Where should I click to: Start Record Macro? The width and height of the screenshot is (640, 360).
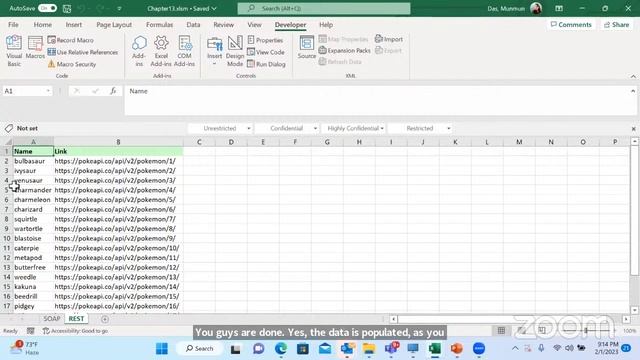point(71,40)
